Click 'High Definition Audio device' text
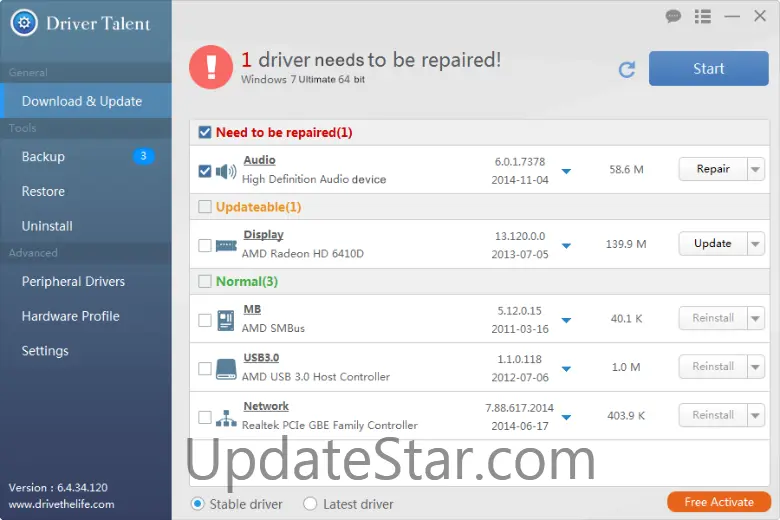The width and height of the screenshot is (780, 520). coord(314,179)
